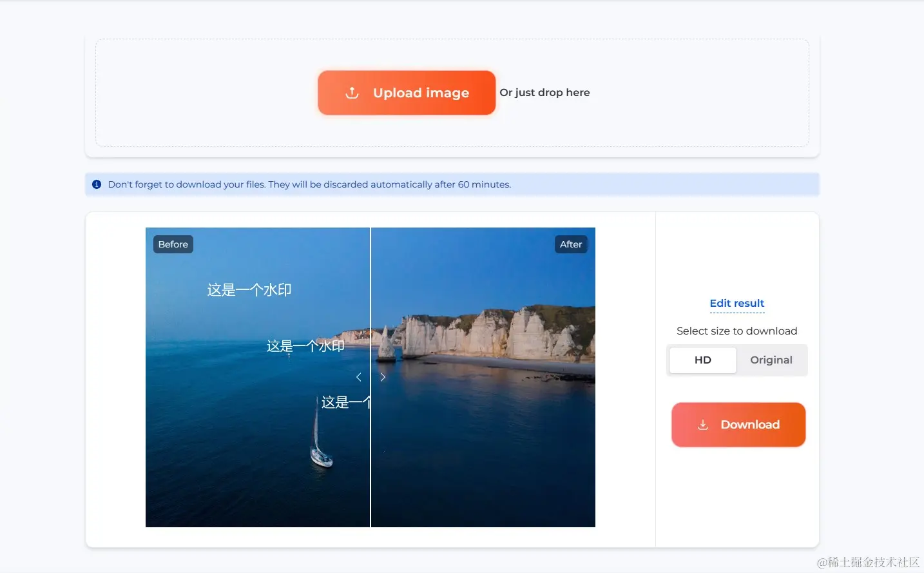
Task: Click the After label badge
Action: click(x=571, y=244)
